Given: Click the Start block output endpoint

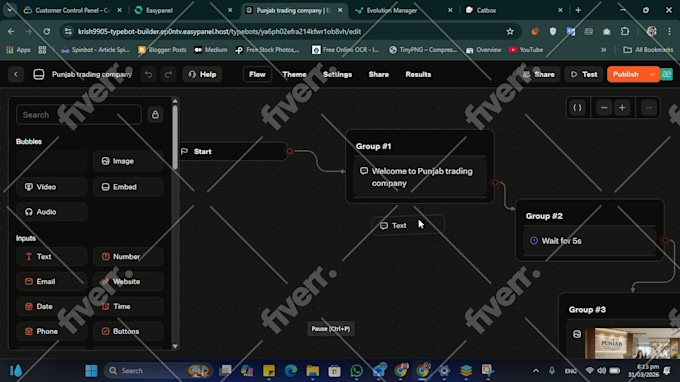Looking at the screenshot, I should tap(289, 151).
